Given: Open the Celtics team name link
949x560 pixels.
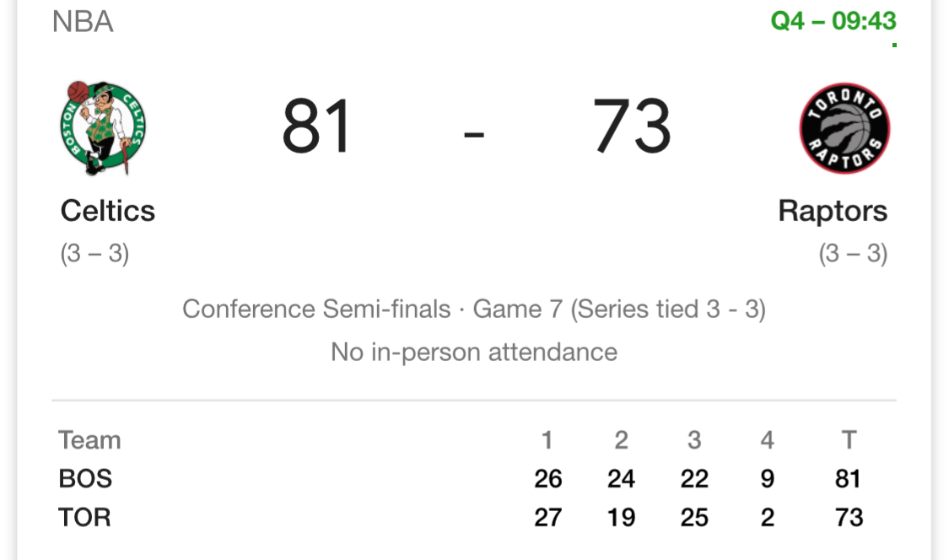Looking at the screenshot, I should point(108,211).
